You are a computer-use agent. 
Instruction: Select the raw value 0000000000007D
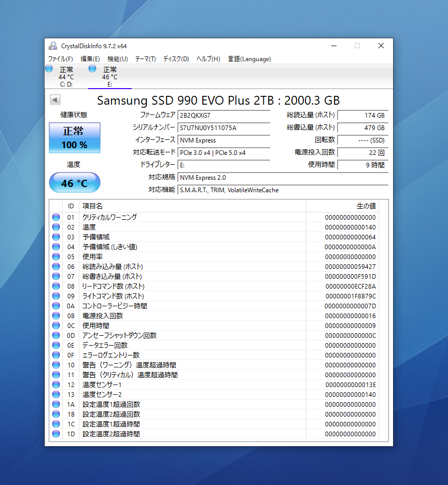[350, 306]
